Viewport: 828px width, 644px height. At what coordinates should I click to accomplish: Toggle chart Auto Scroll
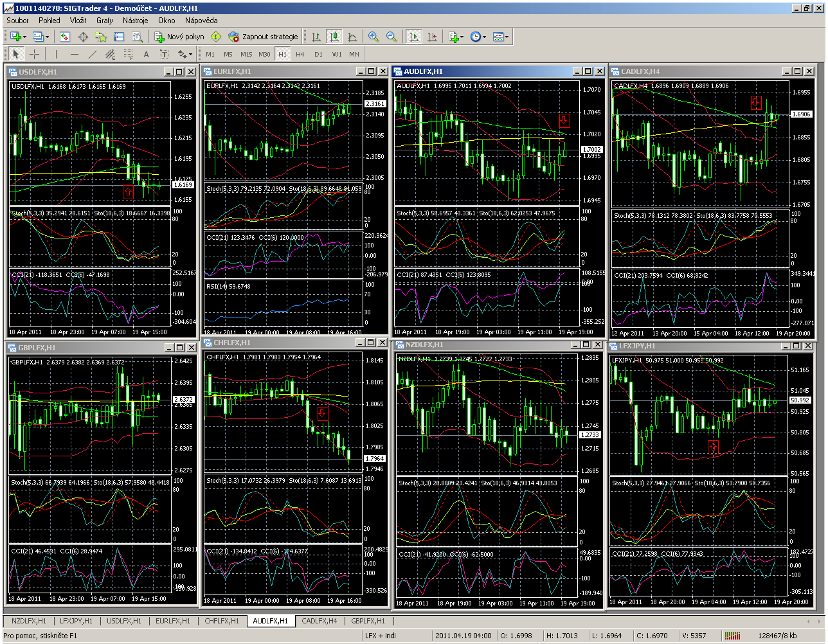click(414, 37)
